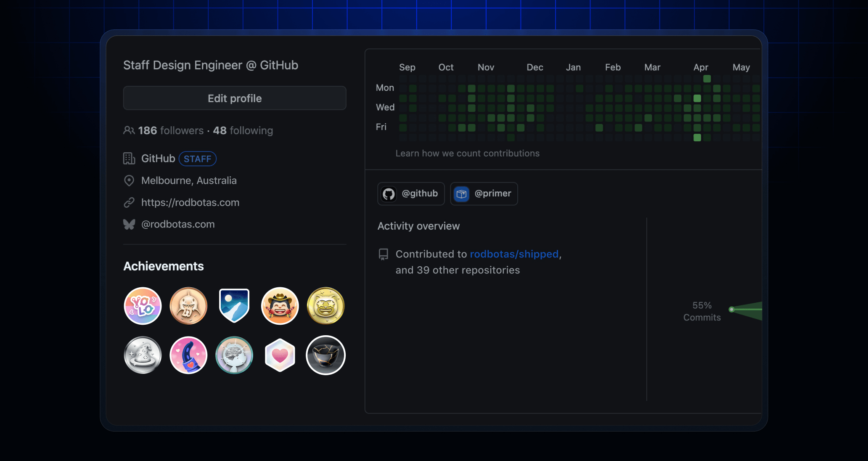Viewport: 868px width, 461px height.
Task: Click the Mon weekday label
Action: point(385,87)
